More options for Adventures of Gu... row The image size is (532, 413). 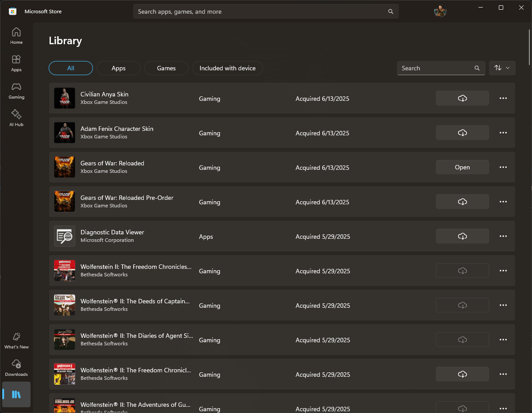(503, 409)
